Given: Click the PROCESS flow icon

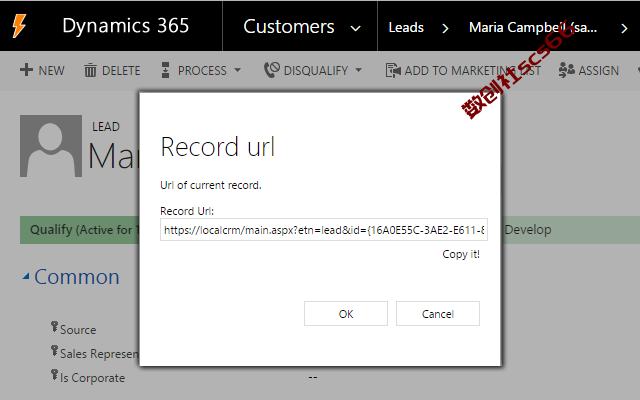Looking at the screenshot, I should pos(165,70).
